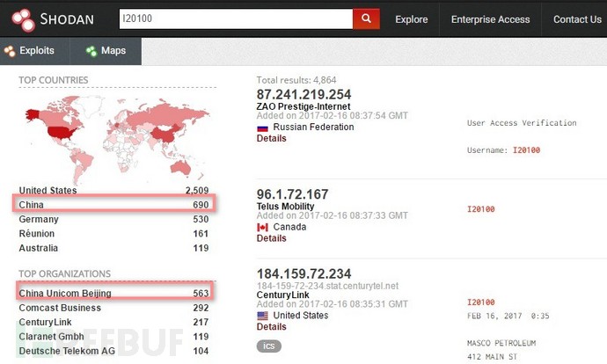Open Enterprise Access in the top navigation
This screenshot has width=607, height=364.
click(490, 19)
